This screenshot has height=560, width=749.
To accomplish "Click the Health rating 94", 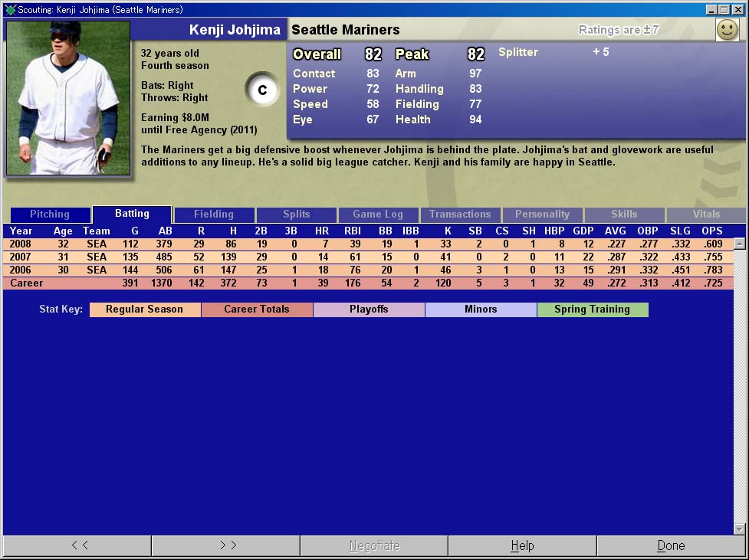I will coord(475,120).
